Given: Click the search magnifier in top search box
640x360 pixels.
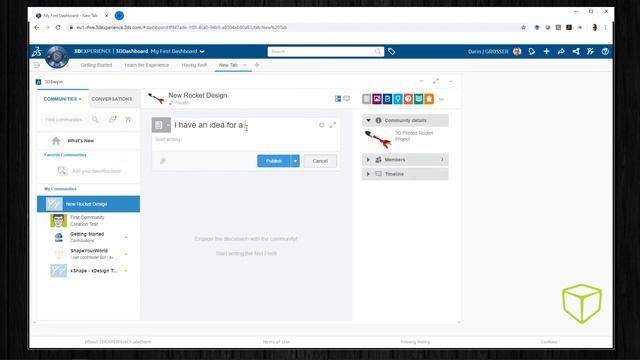Looking at the screenshot, I should [x=378, y=51].
